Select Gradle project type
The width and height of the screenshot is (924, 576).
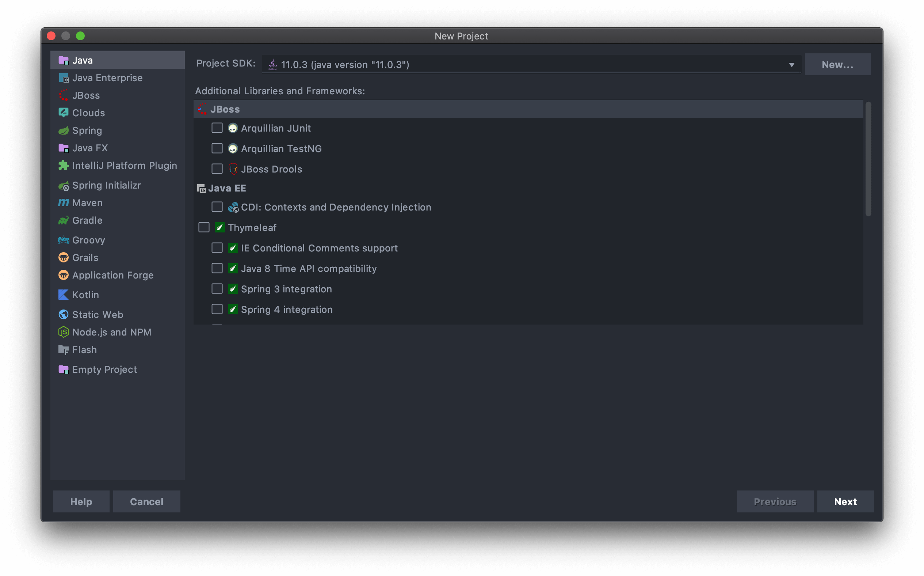(118, 220)
